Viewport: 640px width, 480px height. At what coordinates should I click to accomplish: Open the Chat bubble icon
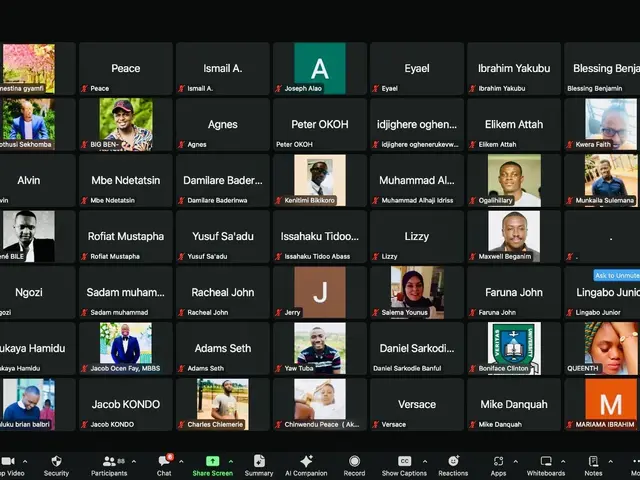pos(164,461)
